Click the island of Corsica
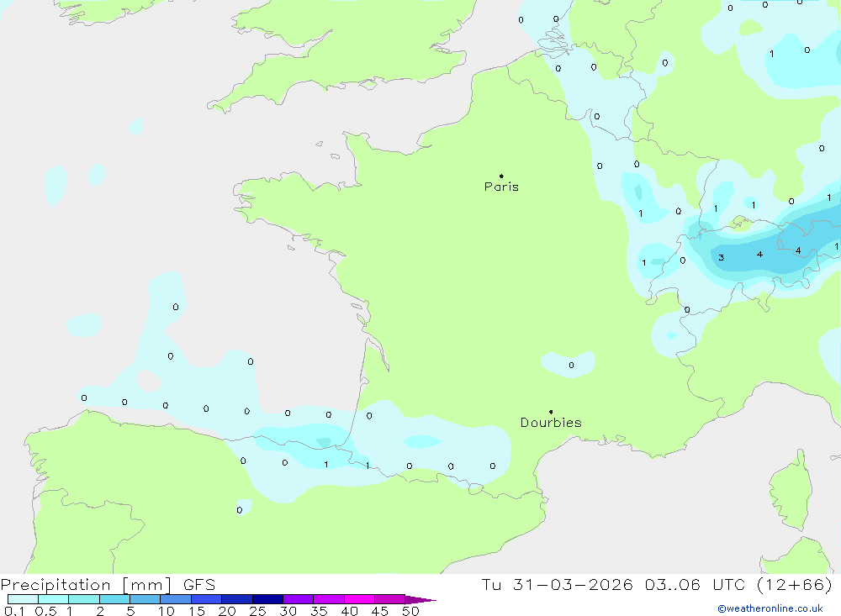This screenshot has width=841, height=616. coord(790,487)
